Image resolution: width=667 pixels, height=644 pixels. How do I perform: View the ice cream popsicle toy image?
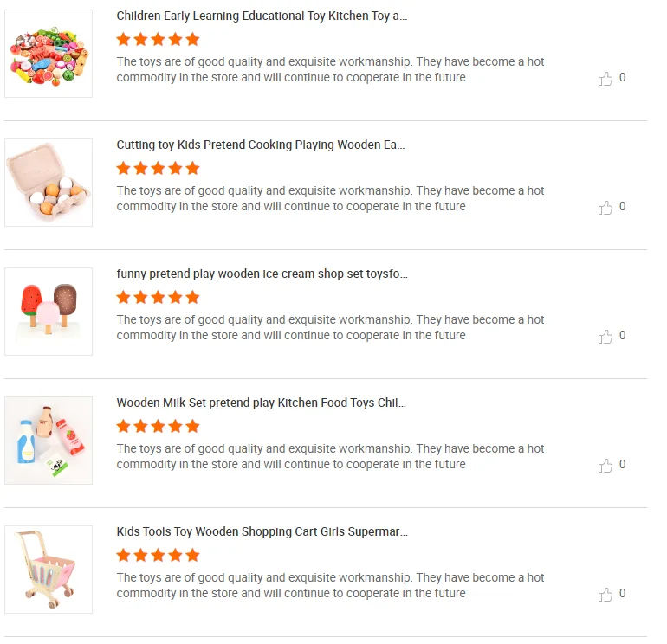pyautogui.click(x=49, y=312)
